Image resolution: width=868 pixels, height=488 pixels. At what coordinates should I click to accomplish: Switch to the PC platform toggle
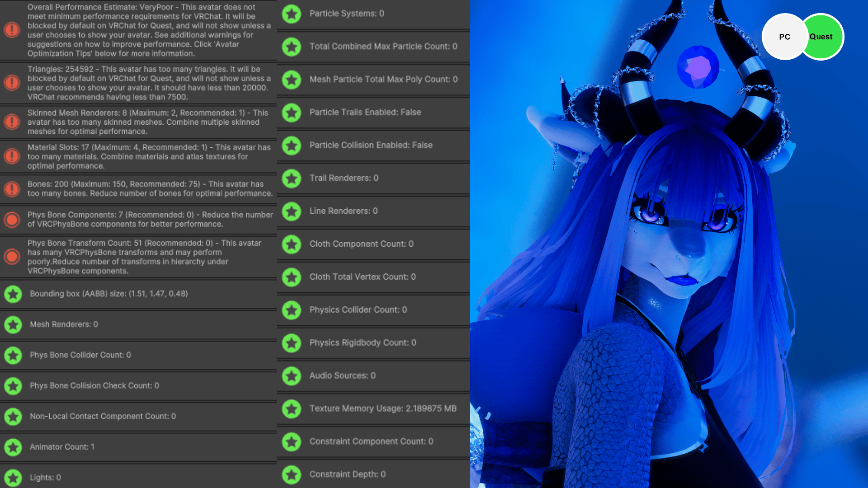click(x=785, y=37)
